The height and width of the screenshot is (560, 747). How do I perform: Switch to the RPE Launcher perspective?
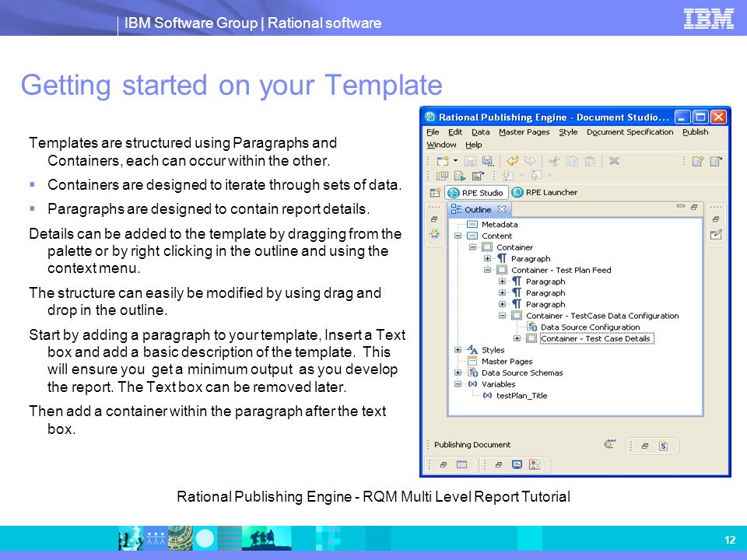click(544, 192)
